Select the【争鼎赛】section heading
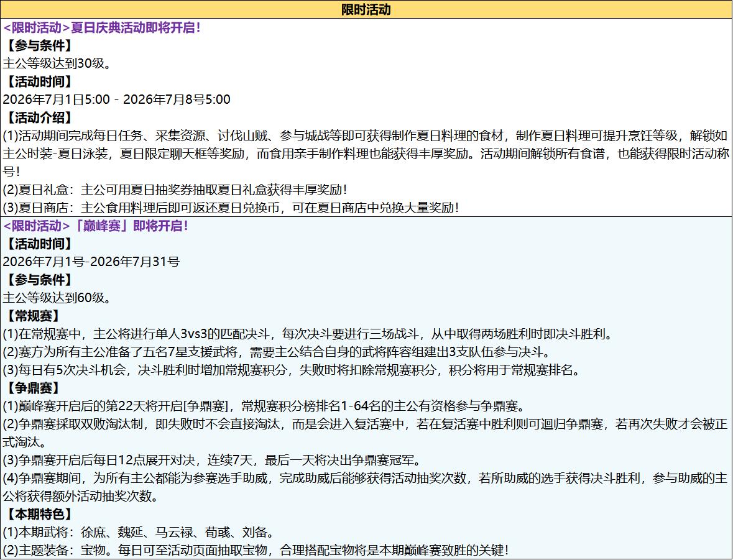This screenshot has height=560, width=733. click(33, 388)
